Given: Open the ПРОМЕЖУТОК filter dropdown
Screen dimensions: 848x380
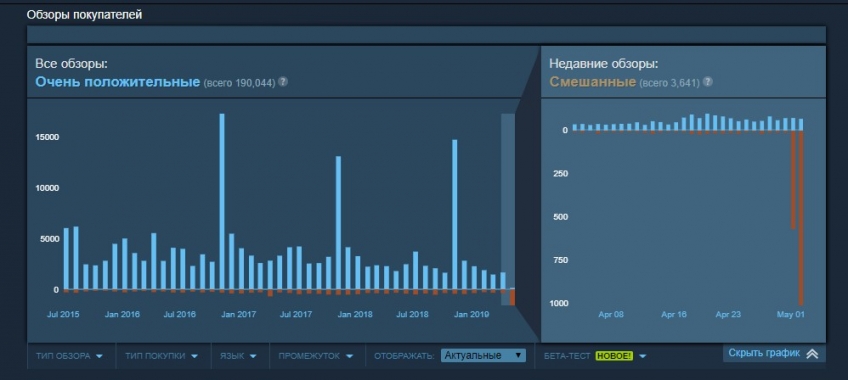Looking at the screenshot, I should click(x=315, y=356).
